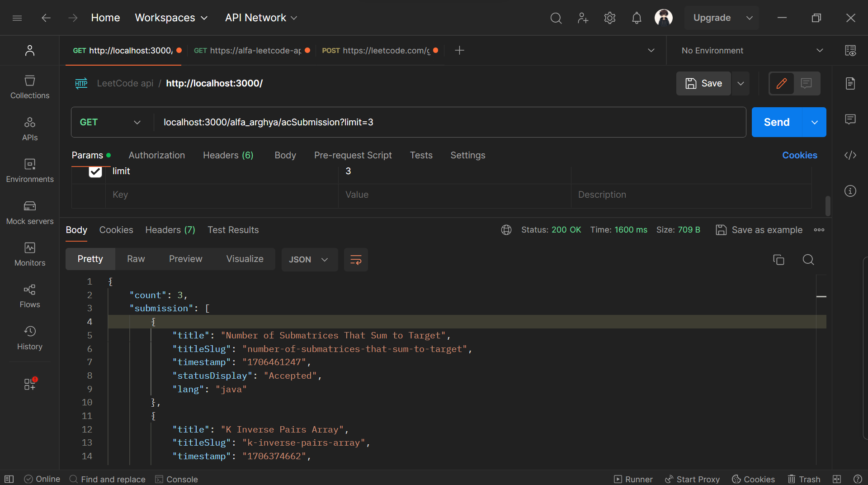Screen dimensions: 868x485
Task: Open the code snippet panel icon
Action: [x=850, y=155]
